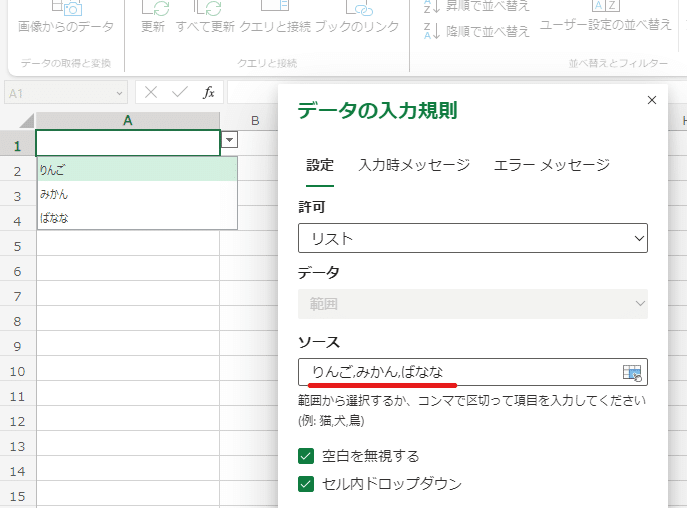Select row 10 header
This screenshot has width=687, height=508.
click(x=17, y=371)
